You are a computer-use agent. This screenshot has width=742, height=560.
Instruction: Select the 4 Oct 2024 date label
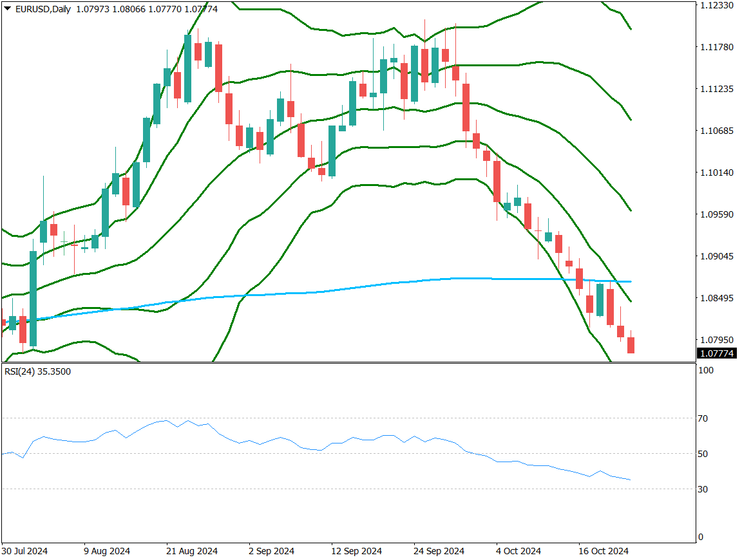pos(518,551)
